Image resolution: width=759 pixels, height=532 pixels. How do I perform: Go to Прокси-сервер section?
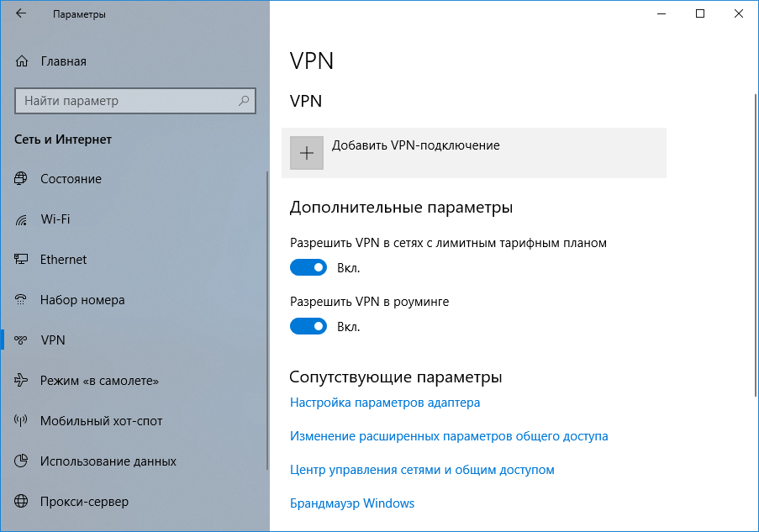coord(84,502)
